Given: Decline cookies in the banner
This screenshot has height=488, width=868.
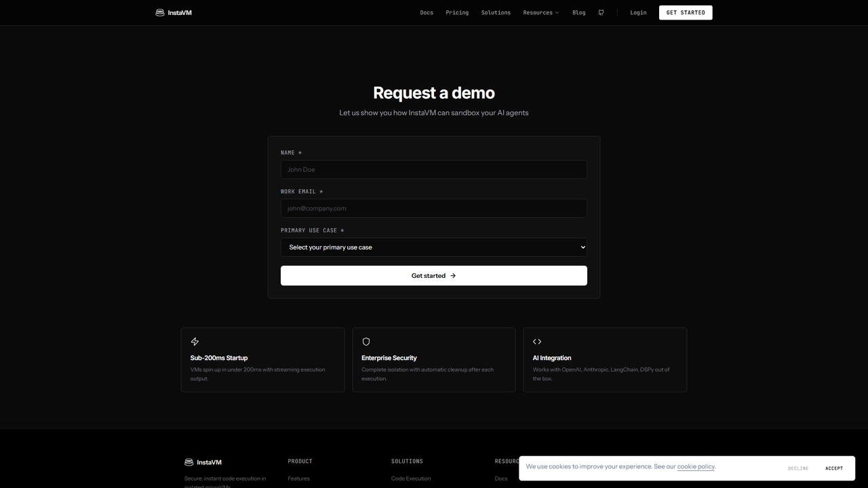Looking at the screenshot, I should [x=798, y=468].
